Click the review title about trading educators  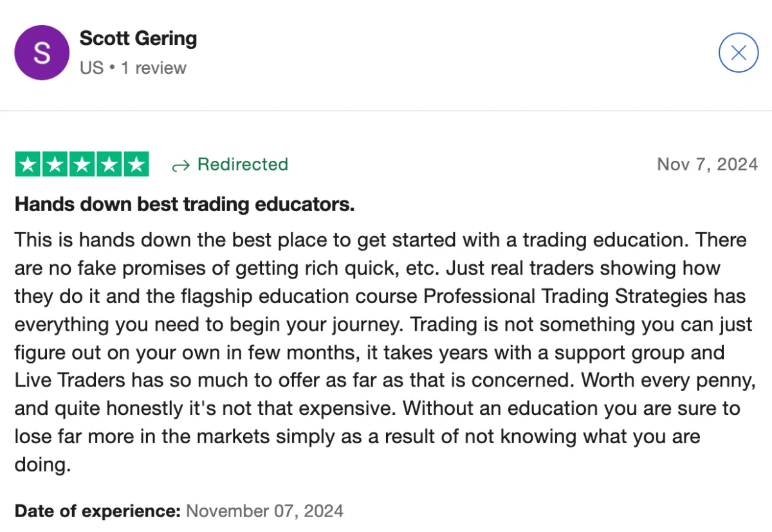click(184, 204)
